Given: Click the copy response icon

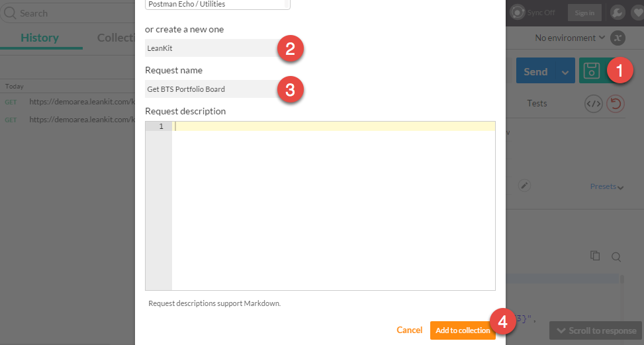Looking at the screenshot, I should click(595, 256).
